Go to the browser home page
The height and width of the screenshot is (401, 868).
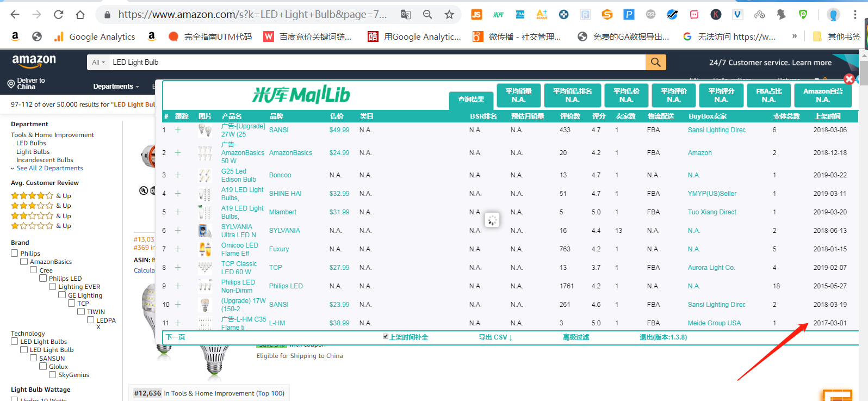pyautogui.click(x=80, y=15)
